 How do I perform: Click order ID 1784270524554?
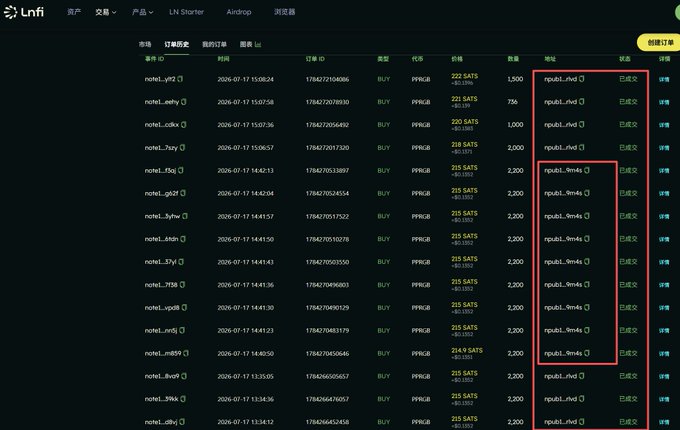tap(327, 193)
